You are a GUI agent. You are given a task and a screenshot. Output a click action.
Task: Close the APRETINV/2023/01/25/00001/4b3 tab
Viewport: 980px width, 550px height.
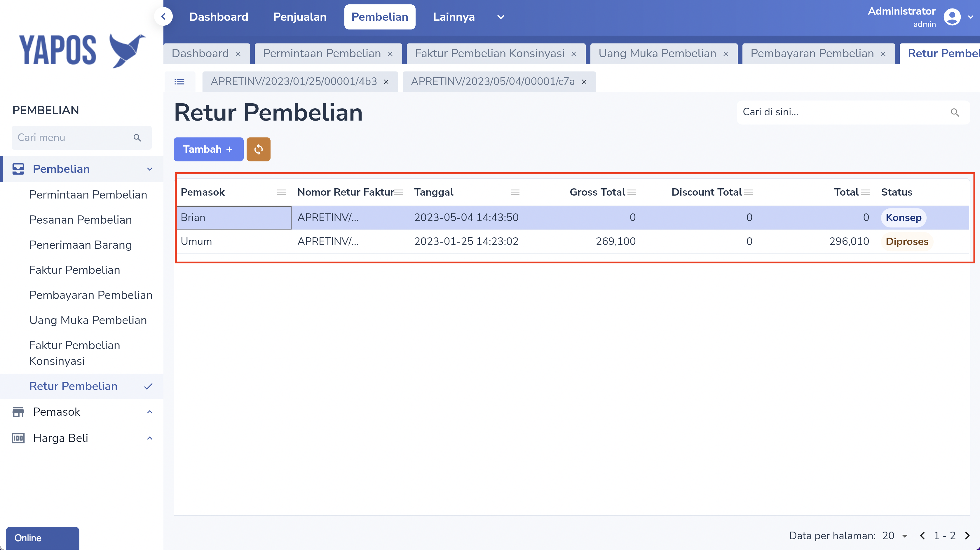386,82
